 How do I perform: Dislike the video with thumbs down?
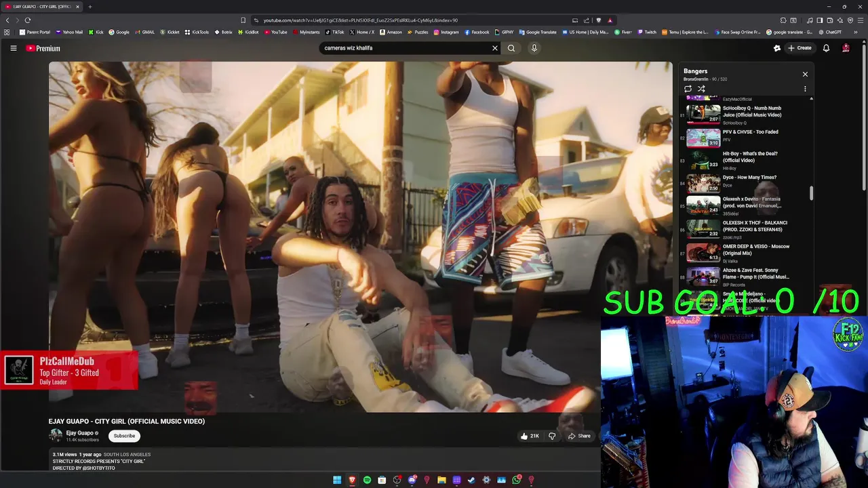[x=552, y=436]
